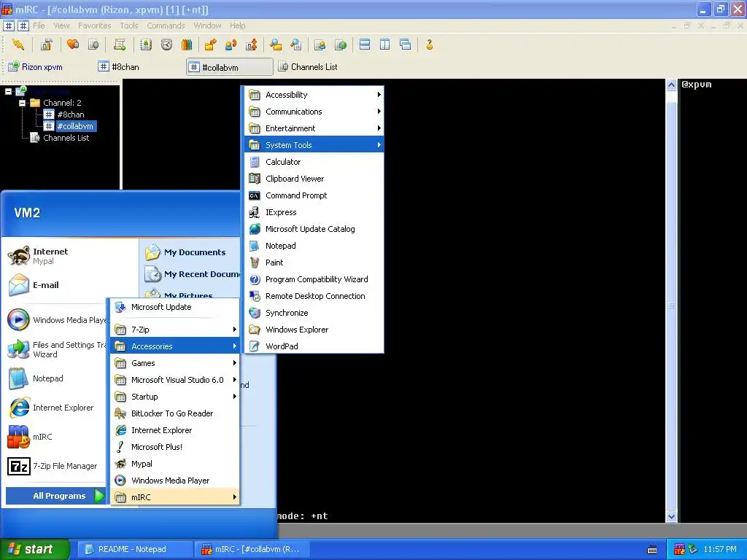747x560 pixels.
Task: Open the File menu in mIRC
Action: (39, 26)
